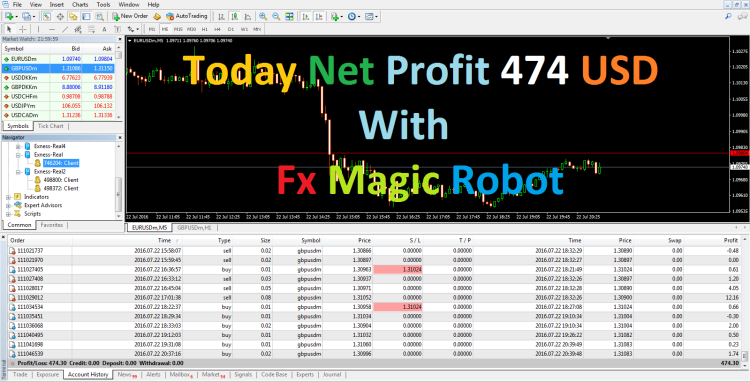
Task: Open the Tick Chart tab
Action: (x=50, y=126)
